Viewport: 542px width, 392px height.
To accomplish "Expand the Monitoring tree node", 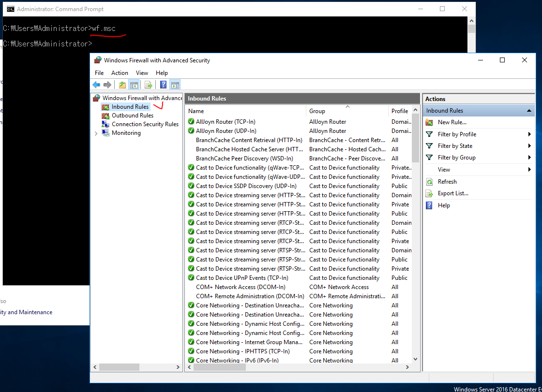I will click(96, 133).
